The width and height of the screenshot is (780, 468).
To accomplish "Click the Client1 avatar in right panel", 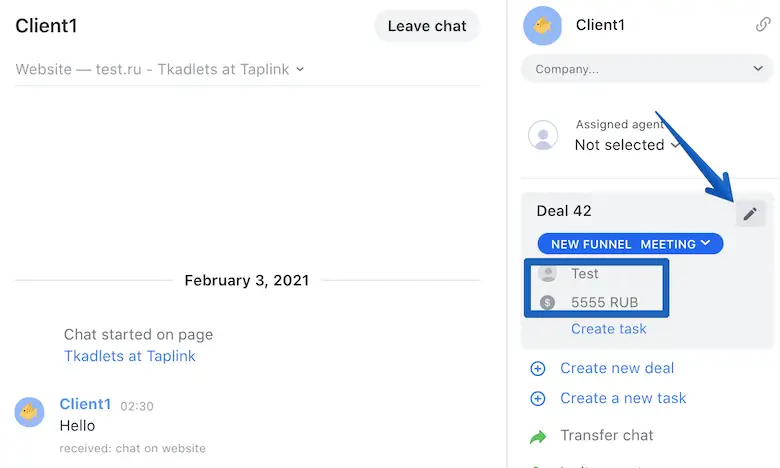I will pyautogui.click(x=543, y=26).
